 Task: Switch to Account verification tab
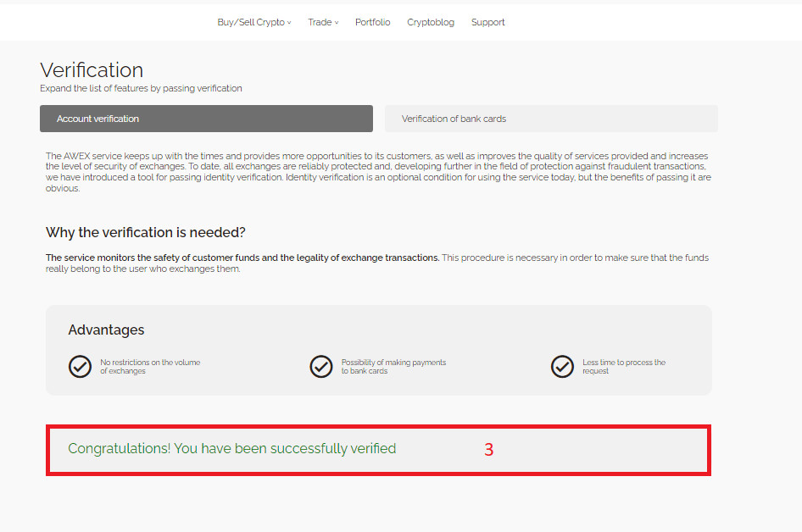206,119
